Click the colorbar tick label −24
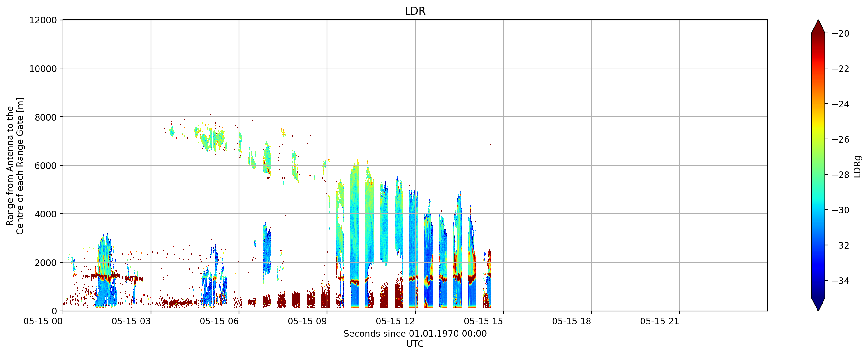This screenshot has width=868, height=355. click(841, 104)
